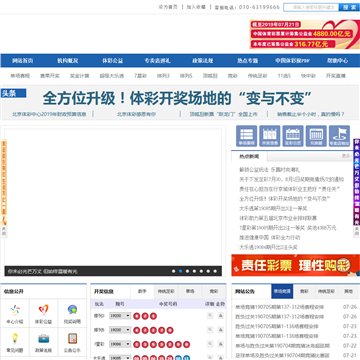Open 体彩公益 in blue nav bar

[113, 61]
